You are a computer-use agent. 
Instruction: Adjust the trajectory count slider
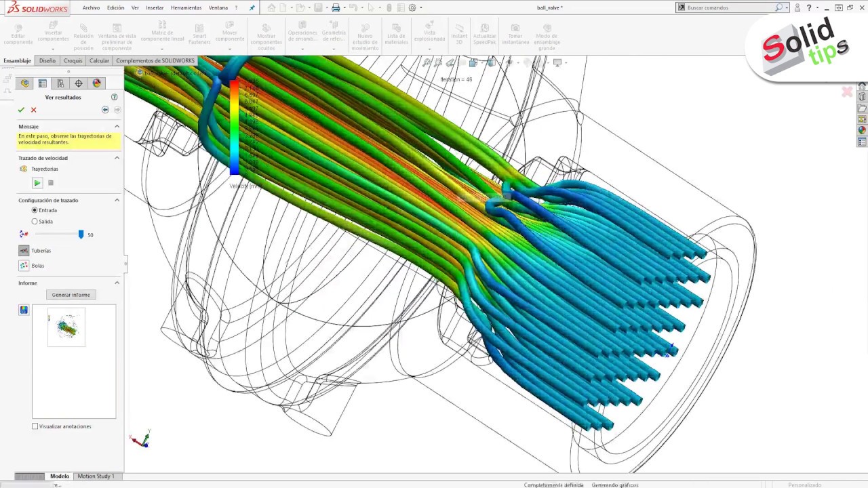point(81,235)
